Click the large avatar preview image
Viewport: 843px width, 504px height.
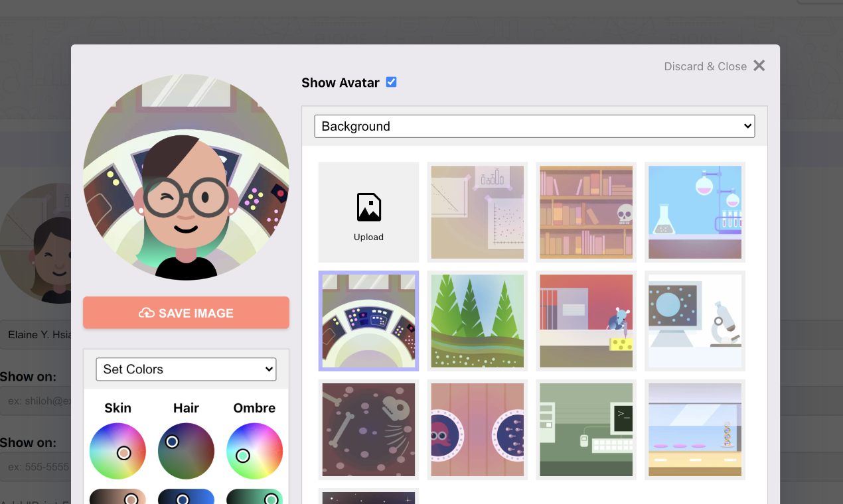click(186, 177)
